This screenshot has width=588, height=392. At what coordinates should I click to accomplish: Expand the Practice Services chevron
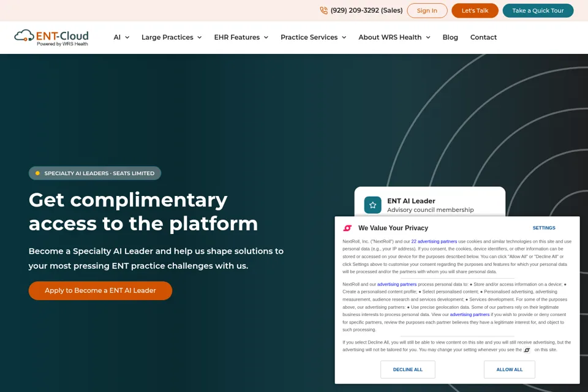pos(344,37)
